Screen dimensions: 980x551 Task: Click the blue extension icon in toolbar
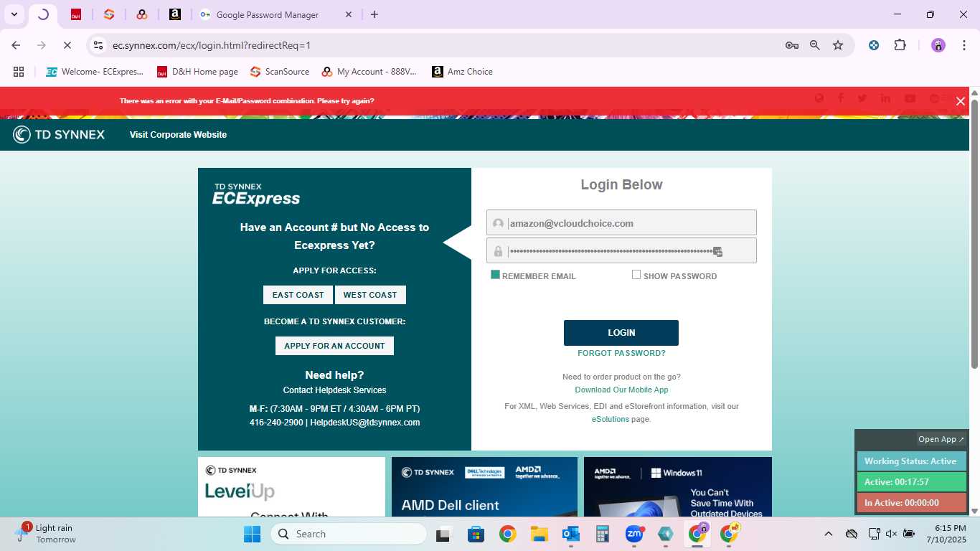point(874,45)
